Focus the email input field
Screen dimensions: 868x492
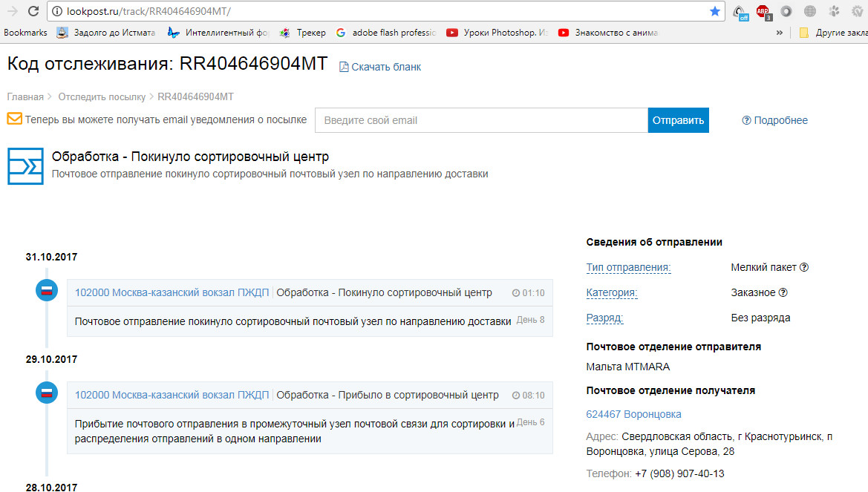coord(481,120)
